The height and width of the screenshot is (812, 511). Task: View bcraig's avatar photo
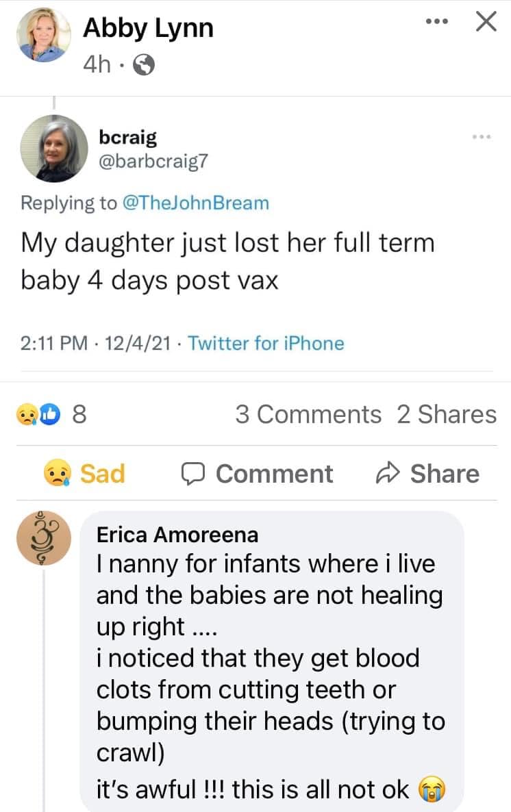(54, 149)
